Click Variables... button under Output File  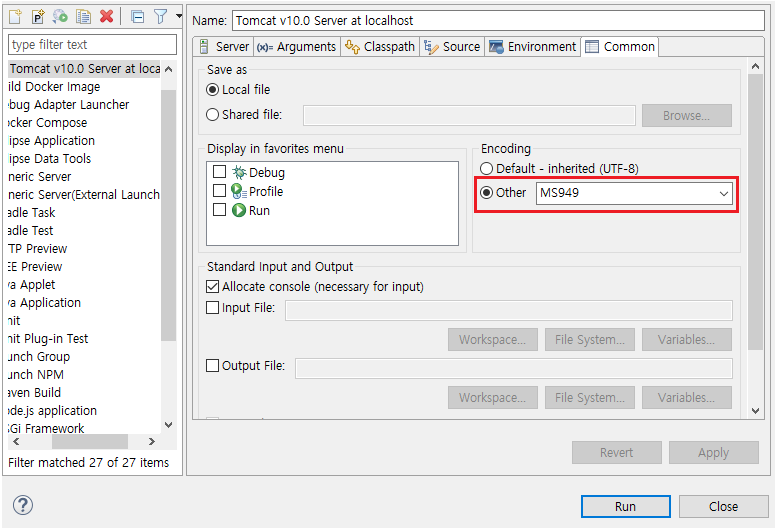(x=686, y=398)
